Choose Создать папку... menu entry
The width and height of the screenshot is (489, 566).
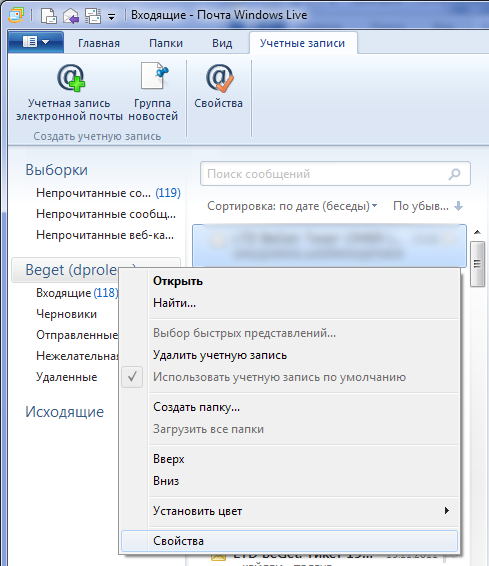[289, 407]
